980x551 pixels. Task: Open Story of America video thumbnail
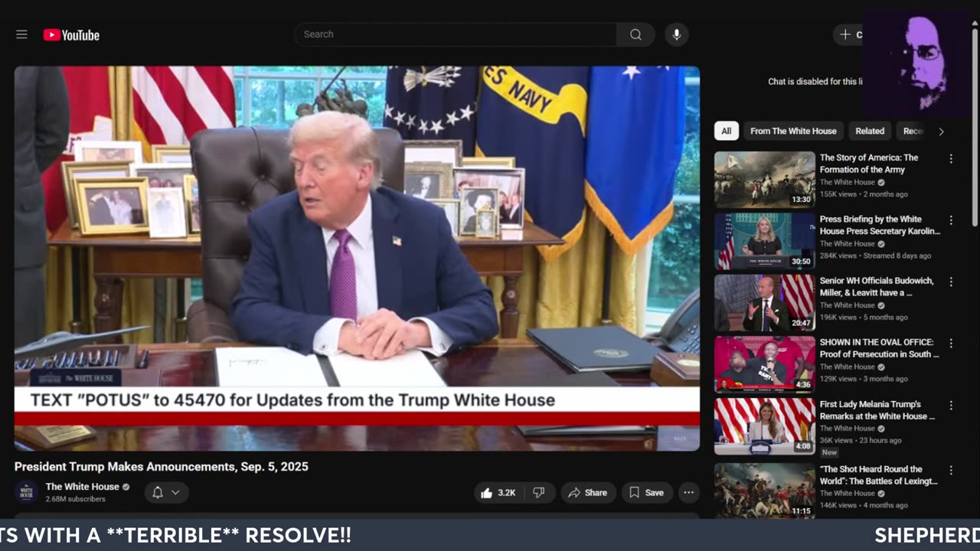click(765, 180)
